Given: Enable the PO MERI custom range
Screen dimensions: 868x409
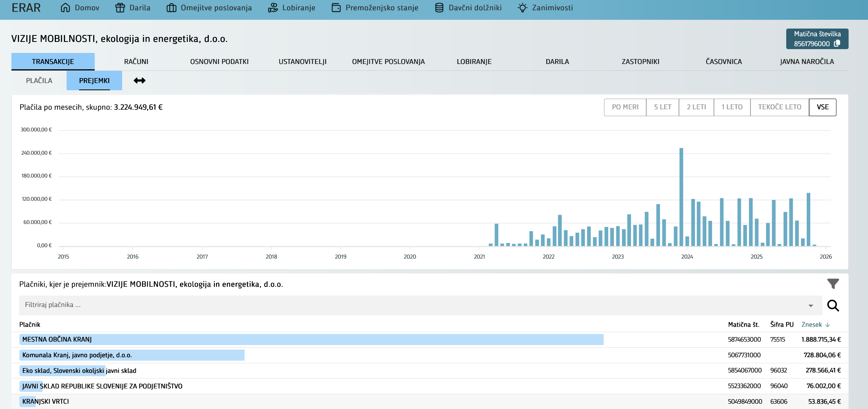Looking at the screenshot, I should (625, 107).
